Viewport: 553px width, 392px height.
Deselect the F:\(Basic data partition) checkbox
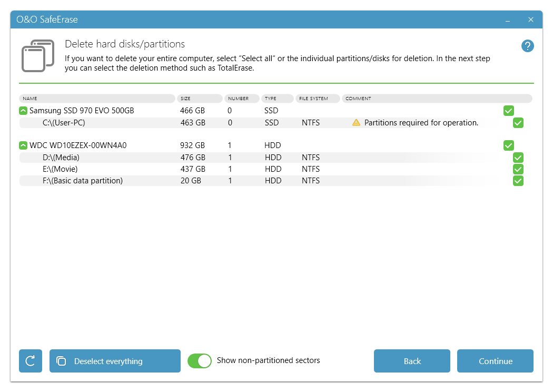(518, 181)
